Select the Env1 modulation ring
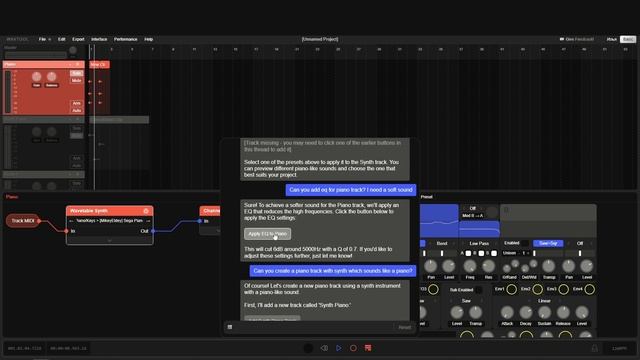The image size is (640, 360). [x=511, y=289]
